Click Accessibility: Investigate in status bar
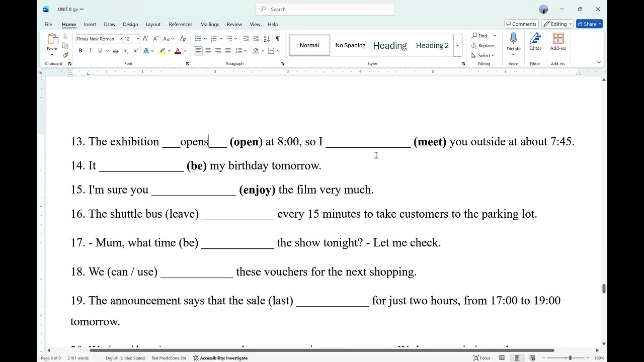 [220, 358]
